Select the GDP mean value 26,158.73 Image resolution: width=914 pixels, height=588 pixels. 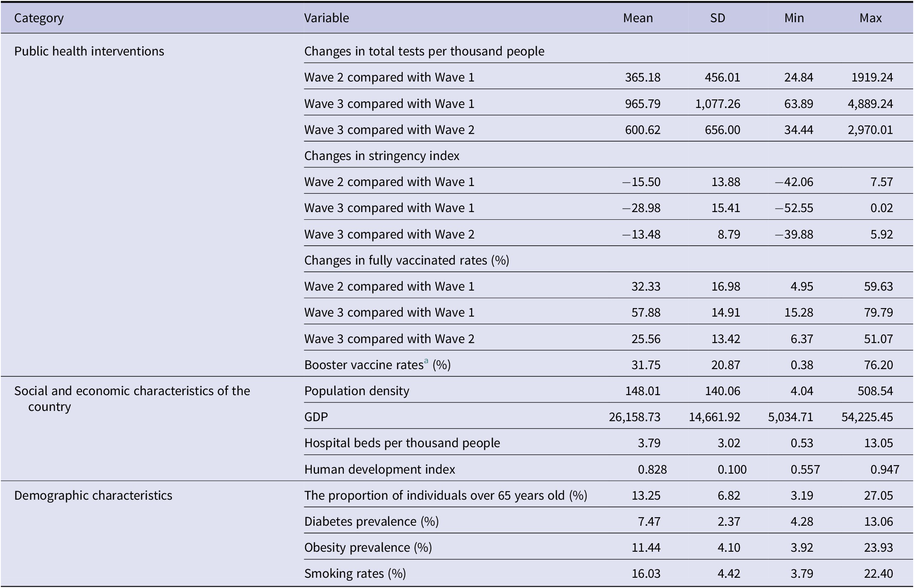[635, 417]
